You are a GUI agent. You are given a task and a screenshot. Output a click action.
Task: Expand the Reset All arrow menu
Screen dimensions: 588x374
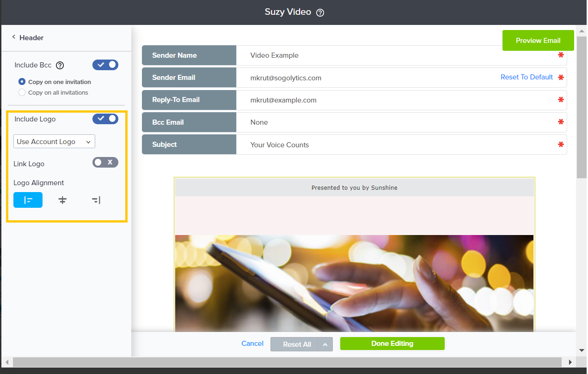(325, 344)
